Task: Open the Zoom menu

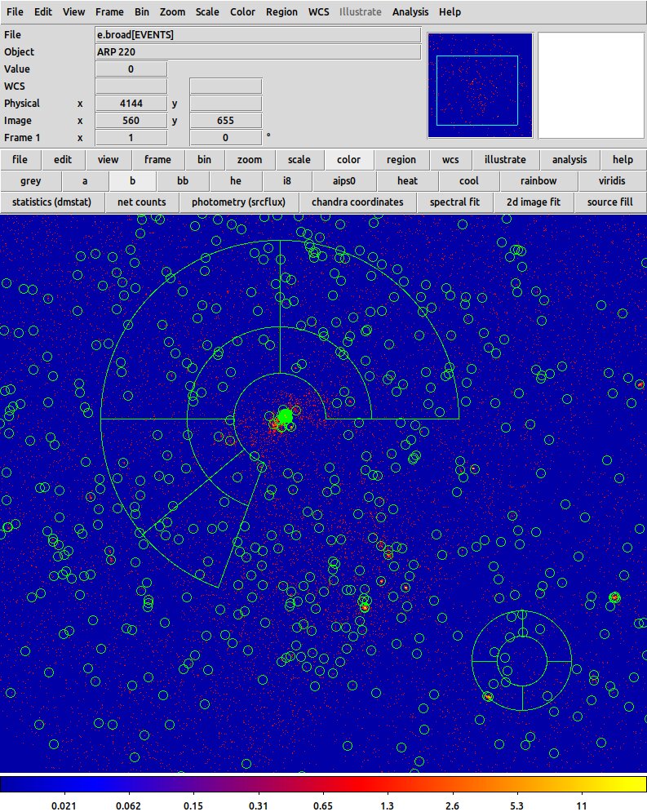Action: point(172,11)
